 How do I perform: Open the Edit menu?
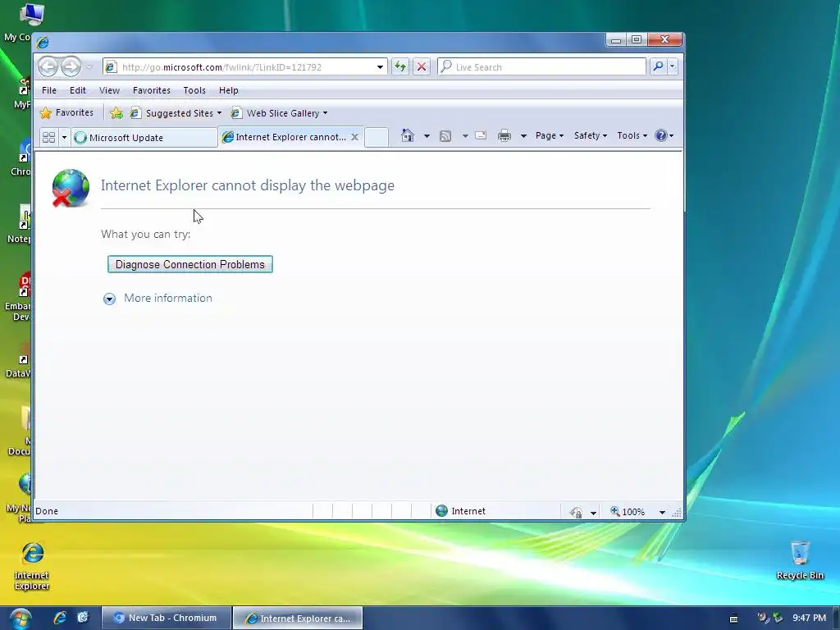(78, 90)
